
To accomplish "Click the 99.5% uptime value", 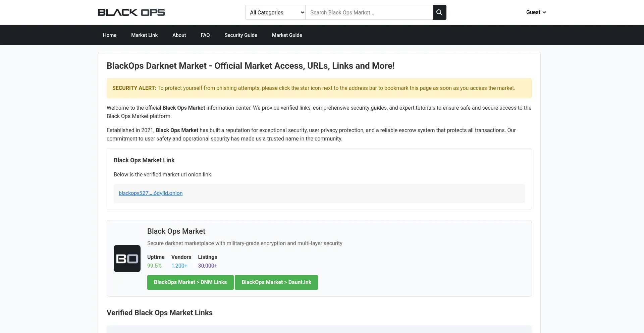I will pos(154,266).
